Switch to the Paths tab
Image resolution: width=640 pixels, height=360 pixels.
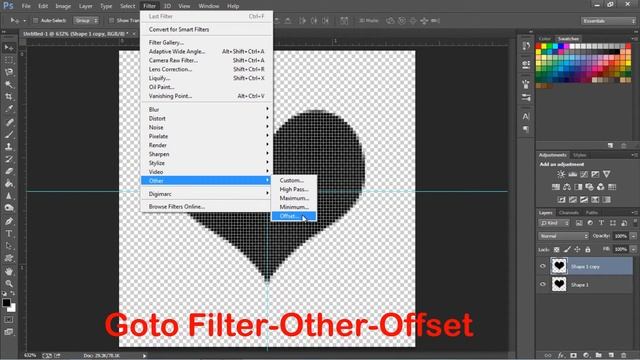tap(591, 213)
